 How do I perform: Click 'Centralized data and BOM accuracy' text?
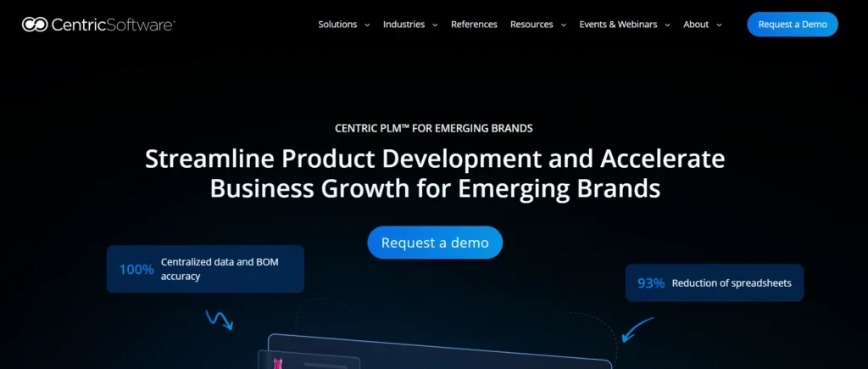pos(220,269)
